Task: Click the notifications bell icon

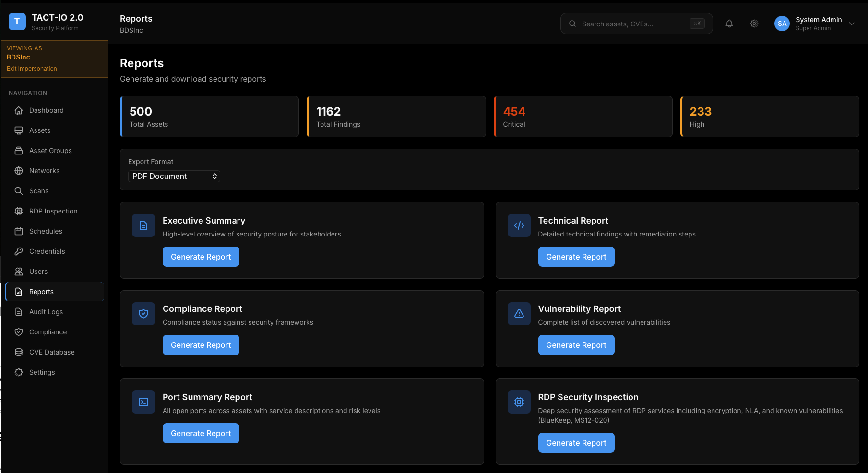Action: (x=729, y=24)
